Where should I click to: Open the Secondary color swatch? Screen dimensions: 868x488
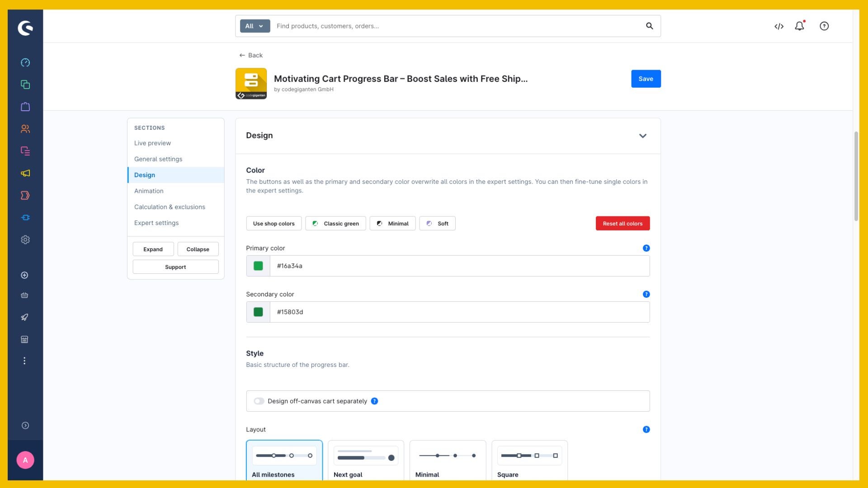tap(258, 312)
